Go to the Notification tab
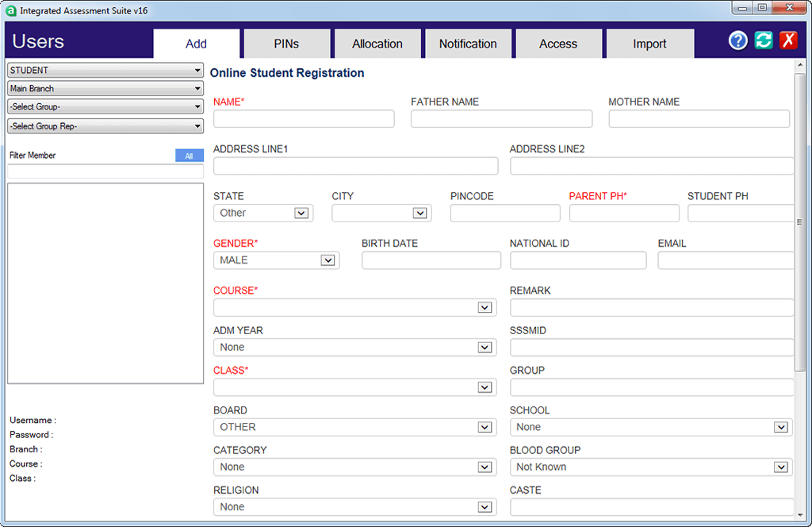 pyautogui.click(x=468, y=44)
